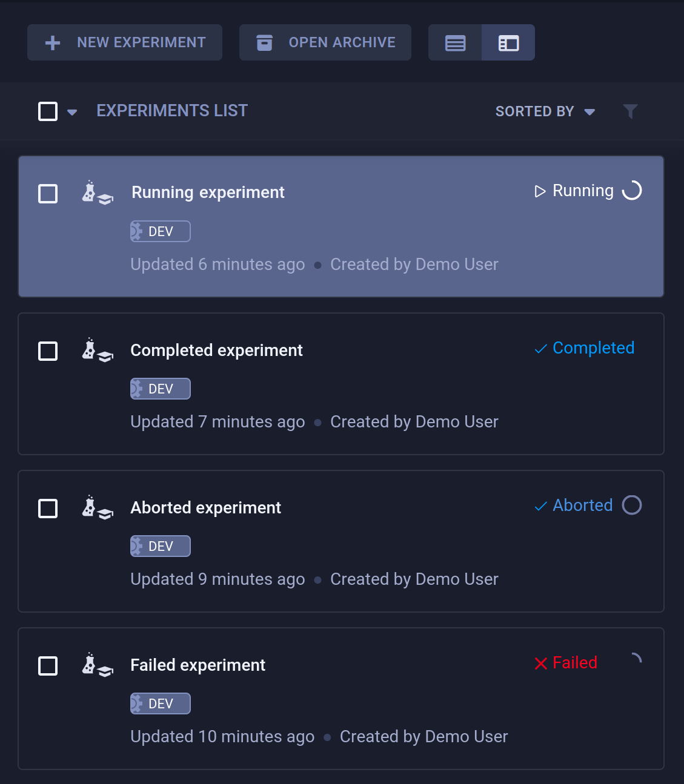Viewport: 684px width, 784px height.
Task: Select the side-panel card view tab
Action: pyautogui.click(x=508, y=42)
